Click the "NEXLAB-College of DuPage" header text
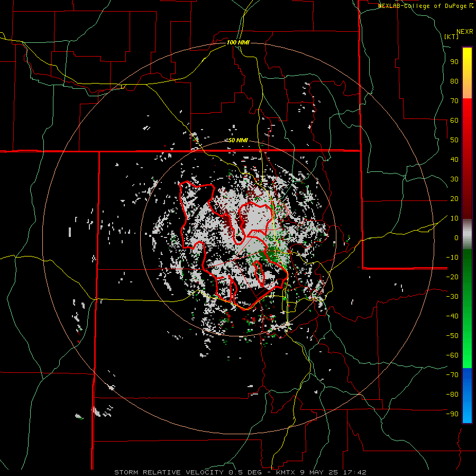Viewport: 476px width, 476px height. tap(423, 6)
